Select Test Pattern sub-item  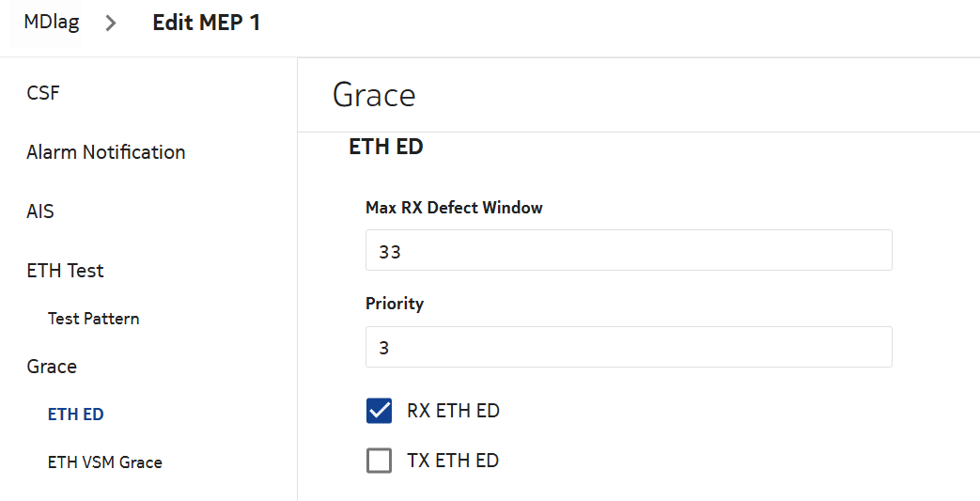[93, 319]
